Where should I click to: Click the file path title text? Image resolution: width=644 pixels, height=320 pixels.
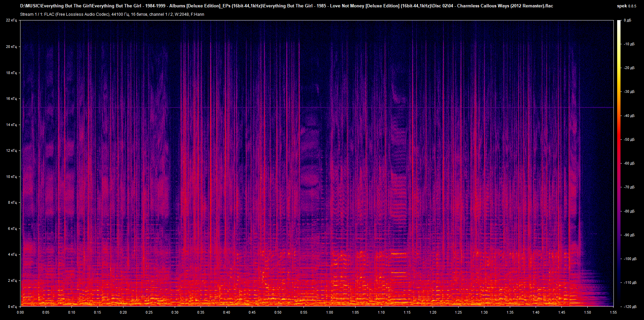286,6
